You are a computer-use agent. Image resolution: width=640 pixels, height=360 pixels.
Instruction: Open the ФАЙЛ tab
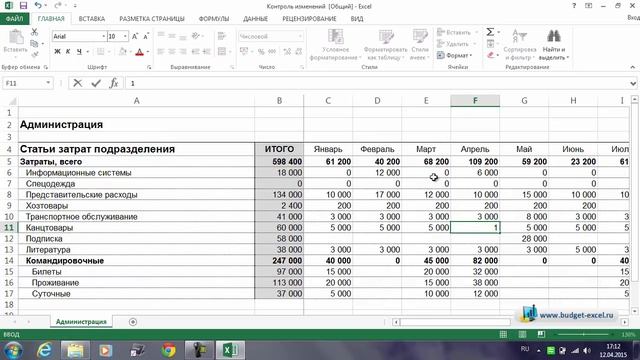pyautogui.click(x=14, y=19)
